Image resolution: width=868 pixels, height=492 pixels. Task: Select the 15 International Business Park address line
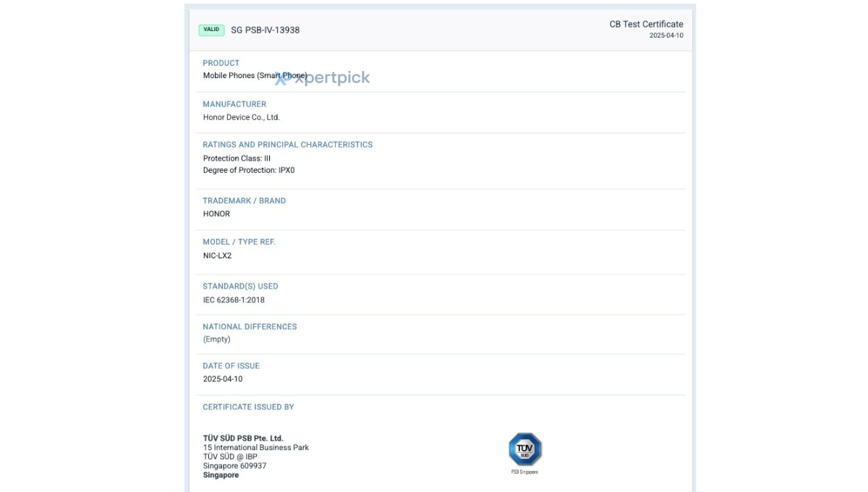255,448
